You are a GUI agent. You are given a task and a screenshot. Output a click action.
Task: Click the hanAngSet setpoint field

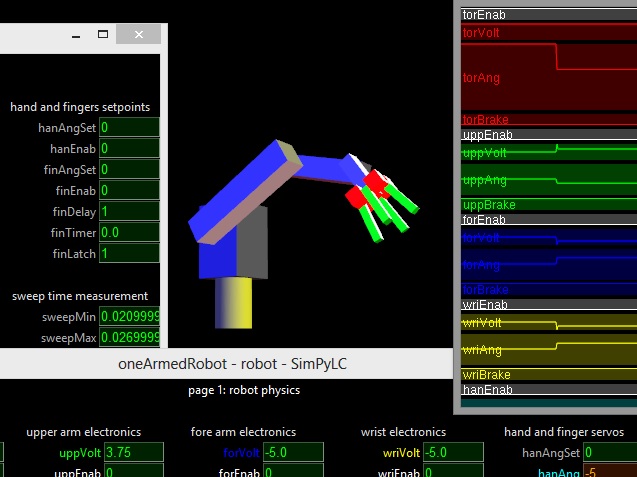point(129,128)
